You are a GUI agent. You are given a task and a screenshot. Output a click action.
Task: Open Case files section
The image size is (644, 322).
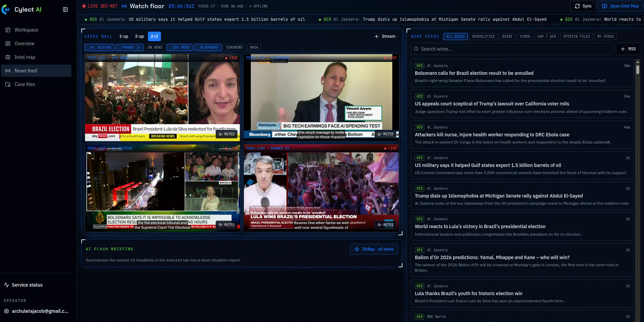pos(36,84)
